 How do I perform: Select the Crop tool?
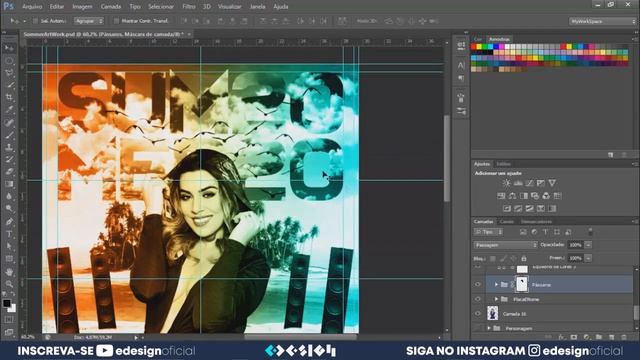pyautogui.click(x=9, y=98)
